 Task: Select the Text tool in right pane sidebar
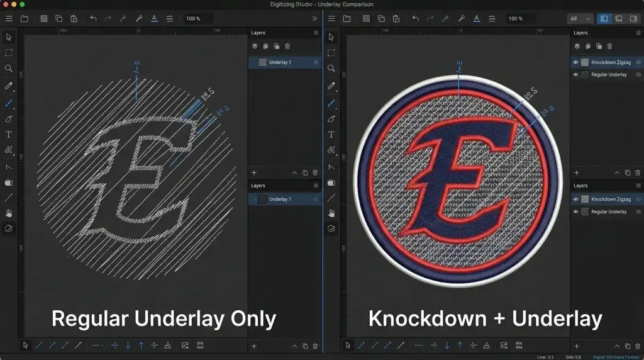pyautogui.click(x=331, y=135)
